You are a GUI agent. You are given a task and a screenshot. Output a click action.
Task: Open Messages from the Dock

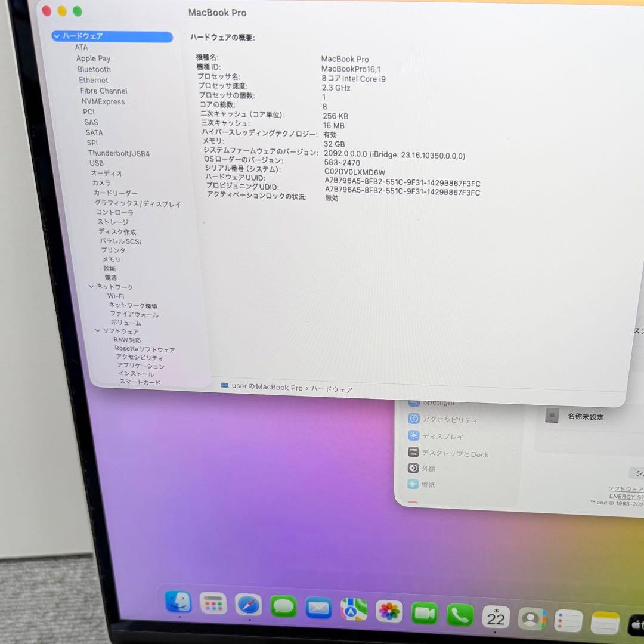[x=284, y=606]
